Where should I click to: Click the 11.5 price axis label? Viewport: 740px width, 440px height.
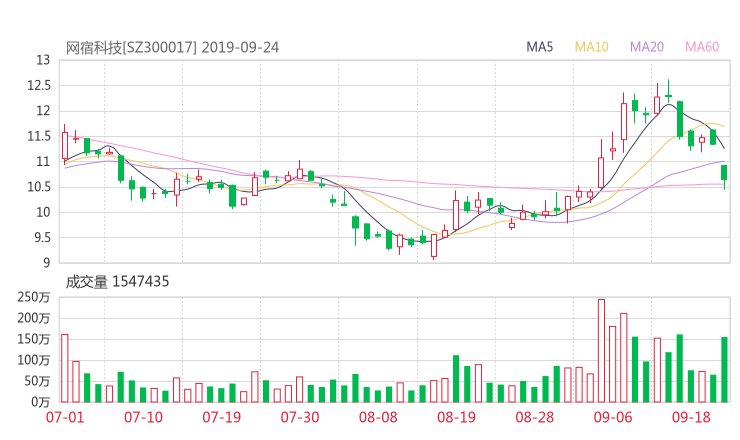pyautogui.click(x=39, y=136)
